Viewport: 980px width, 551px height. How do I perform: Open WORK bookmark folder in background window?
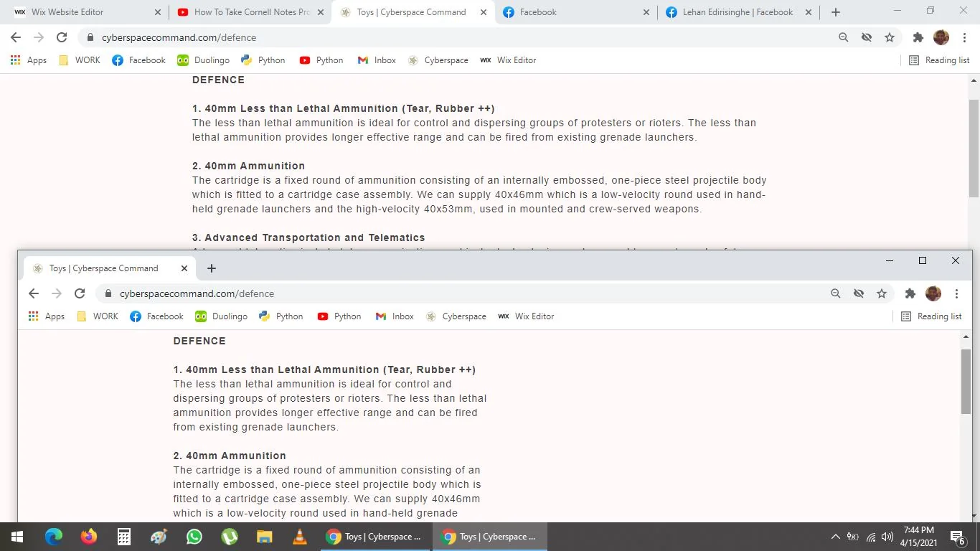[80, 60]
